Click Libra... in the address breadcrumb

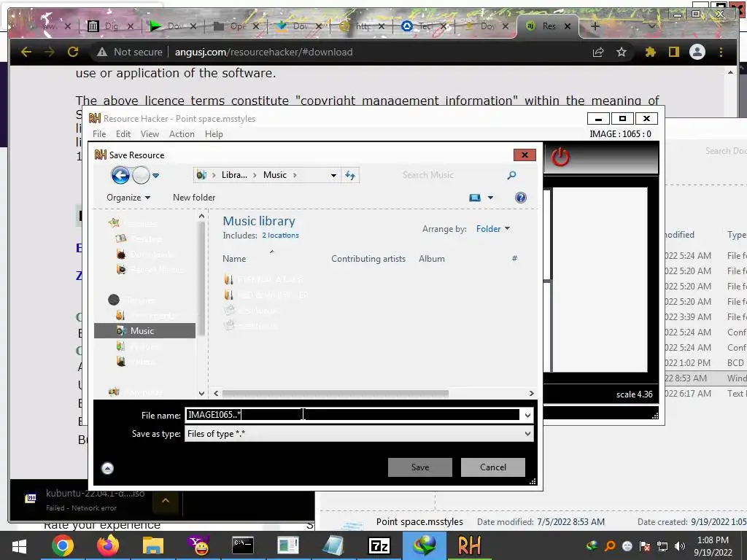click(x=234, y=175)
